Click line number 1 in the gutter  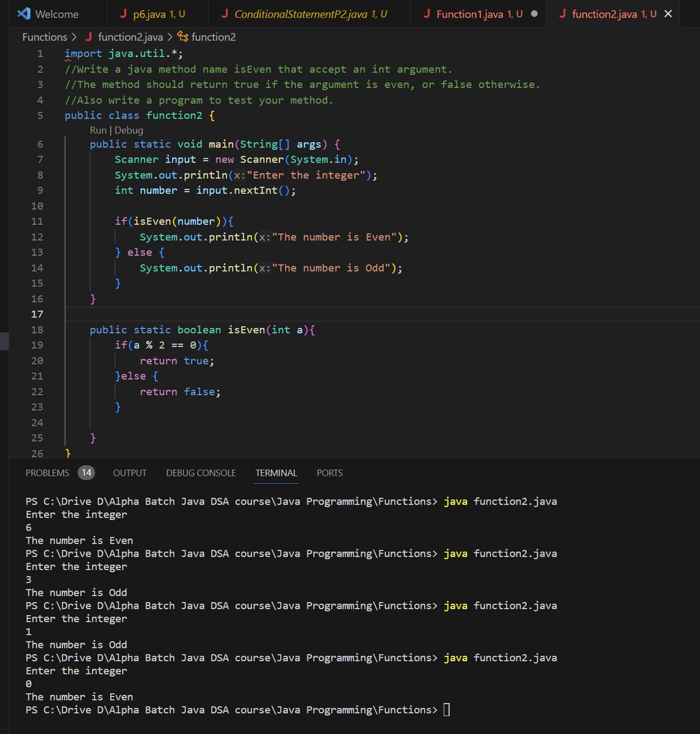click(40, 54)
